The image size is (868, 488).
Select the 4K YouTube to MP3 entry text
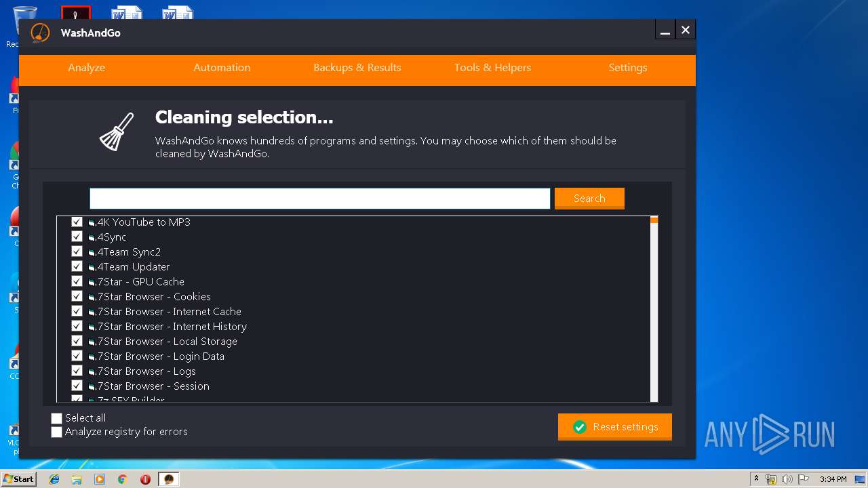click(144, 222)
